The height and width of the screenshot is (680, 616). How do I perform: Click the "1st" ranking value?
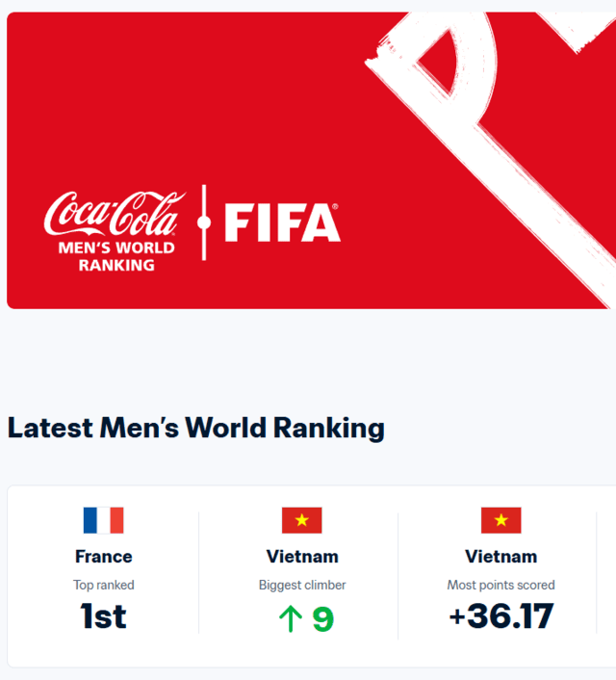pyautogui.click(x=103, y=616)
